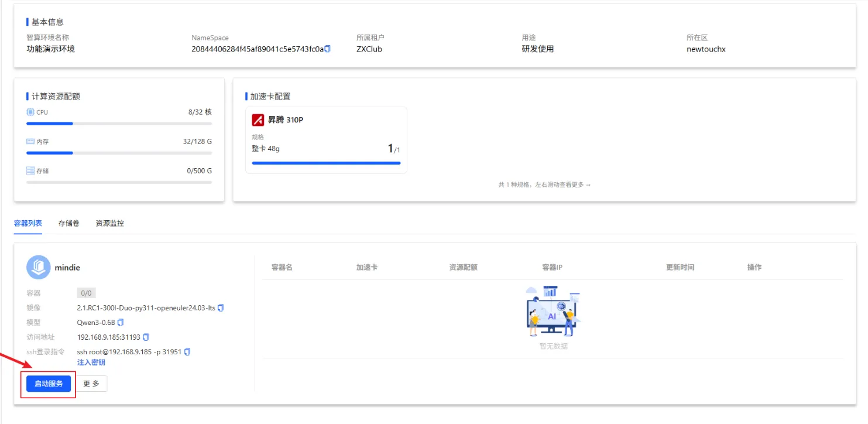This screenshot has height=424, width=868.
Task: Click the 内存 memory icon
Action: pyautogui.click(x=30, y=142)
